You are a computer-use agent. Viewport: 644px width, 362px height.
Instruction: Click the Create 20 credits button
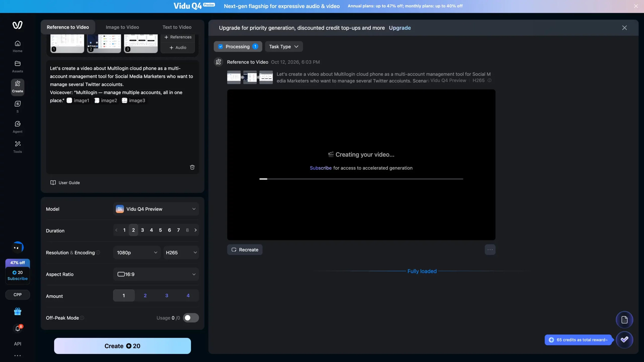pyautogui.click(x=122, y=346)
